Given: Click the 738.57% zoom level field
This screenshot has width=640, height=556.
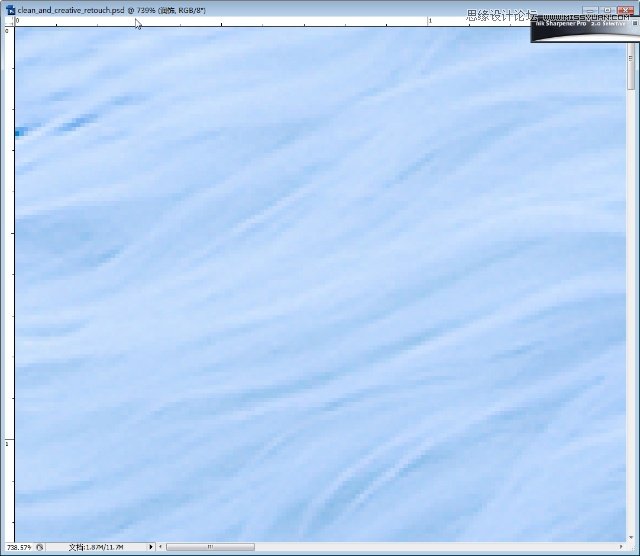Looking at the screenshot, I should [x=19, y=547].
